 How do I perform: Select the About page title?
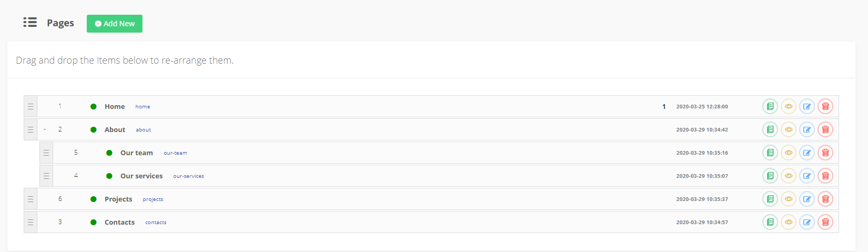click(x=115, y=130)
